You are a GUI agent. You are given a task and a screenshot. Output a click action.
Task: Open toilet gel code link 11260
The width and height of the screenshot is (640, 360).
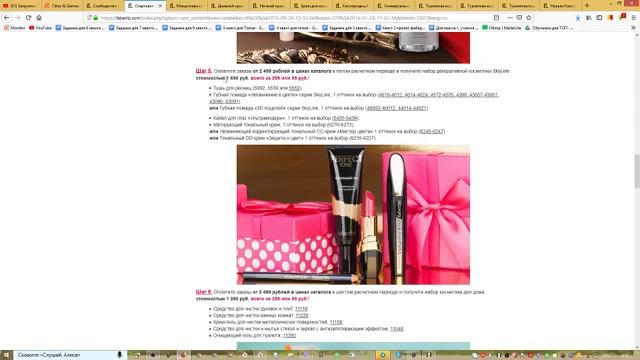(289, 335)
